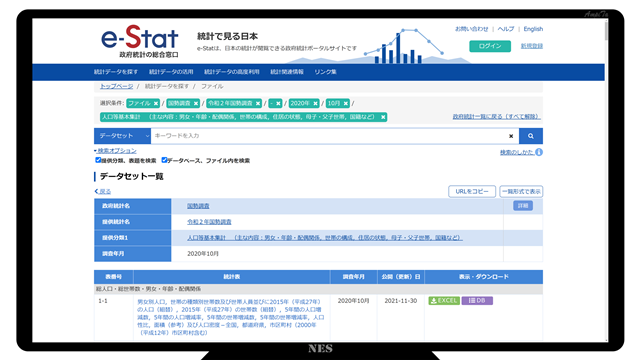Open the データセット search type dropdown
This screenshot has height=360, width=640.
pos(122,136)
